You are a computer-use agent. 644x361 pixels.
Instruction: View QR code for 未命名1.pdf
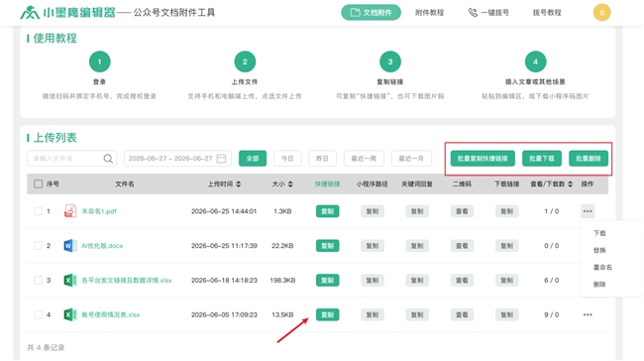[462, 211]
